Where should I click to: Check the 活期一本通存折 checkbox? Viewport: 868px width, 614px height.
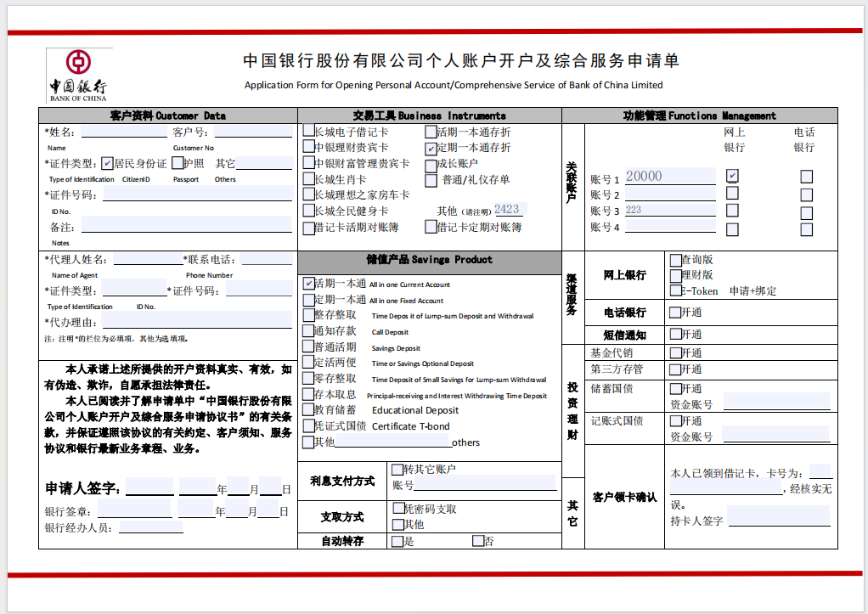click(x=431, y=132)
